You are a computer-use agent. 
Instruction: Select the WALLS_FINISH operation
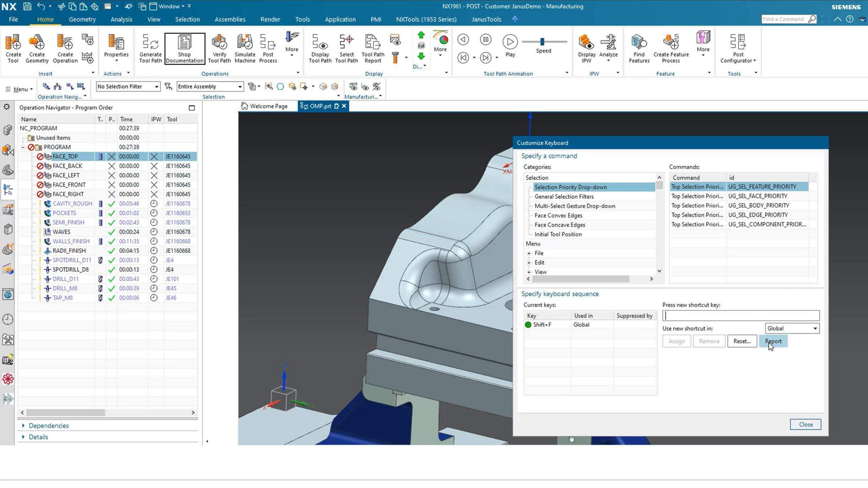(71, 241)
